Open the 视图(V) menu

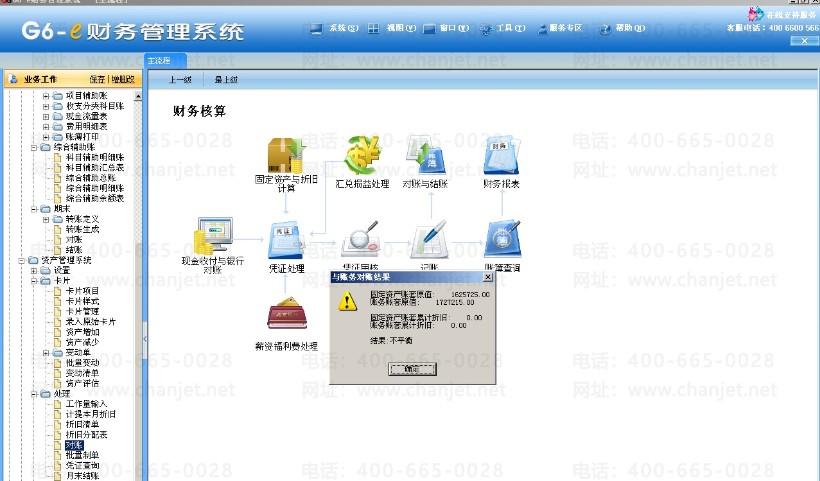click(401, 28)
